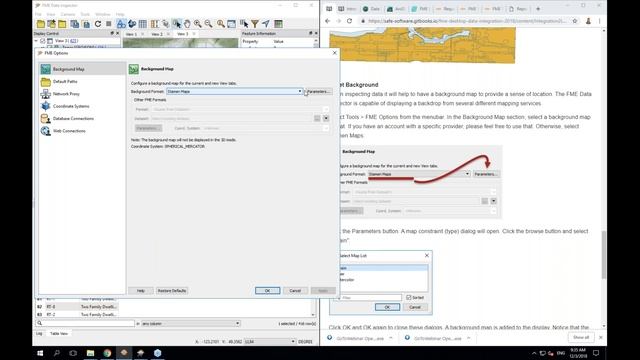Click the green Background Map toolbar icon

(x=278, y=24)
